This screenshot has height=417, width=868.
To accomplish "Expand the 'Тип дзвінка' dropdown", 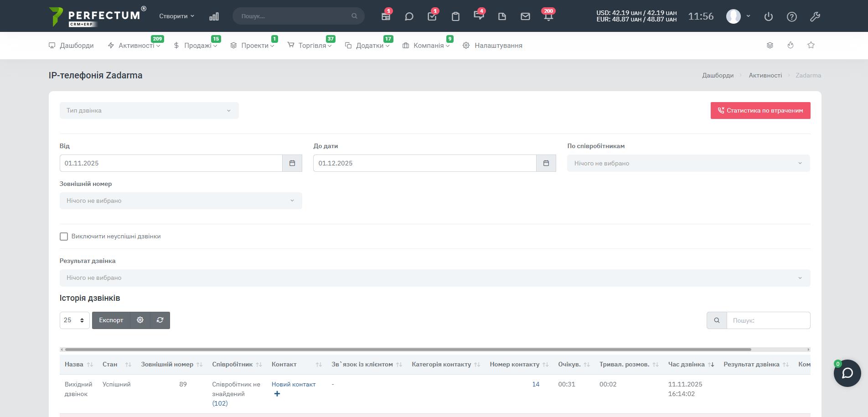I will pos(149,110).
